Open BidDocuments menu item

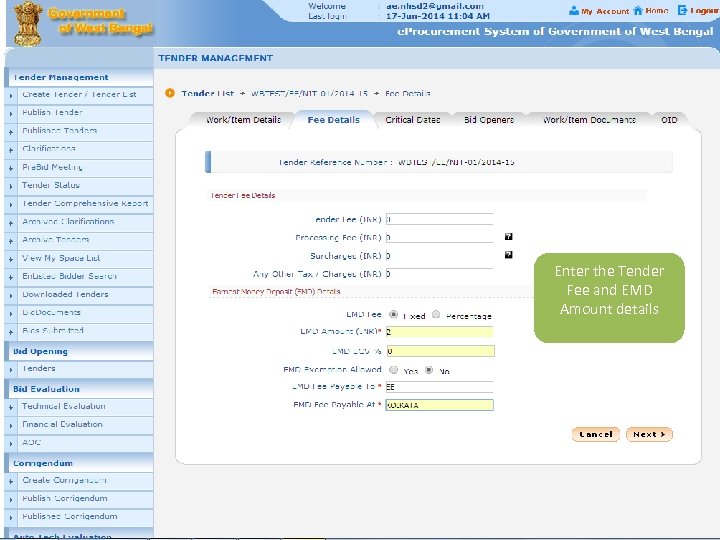point(51,313)
